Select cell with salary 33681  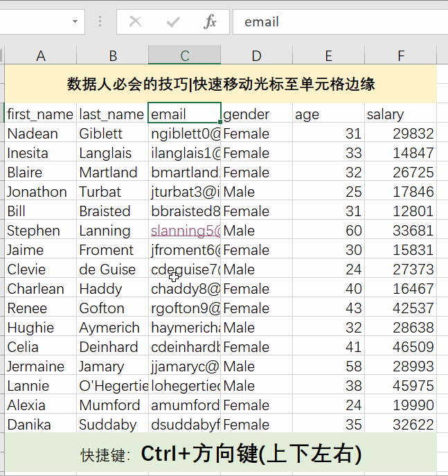click(401, 230)
